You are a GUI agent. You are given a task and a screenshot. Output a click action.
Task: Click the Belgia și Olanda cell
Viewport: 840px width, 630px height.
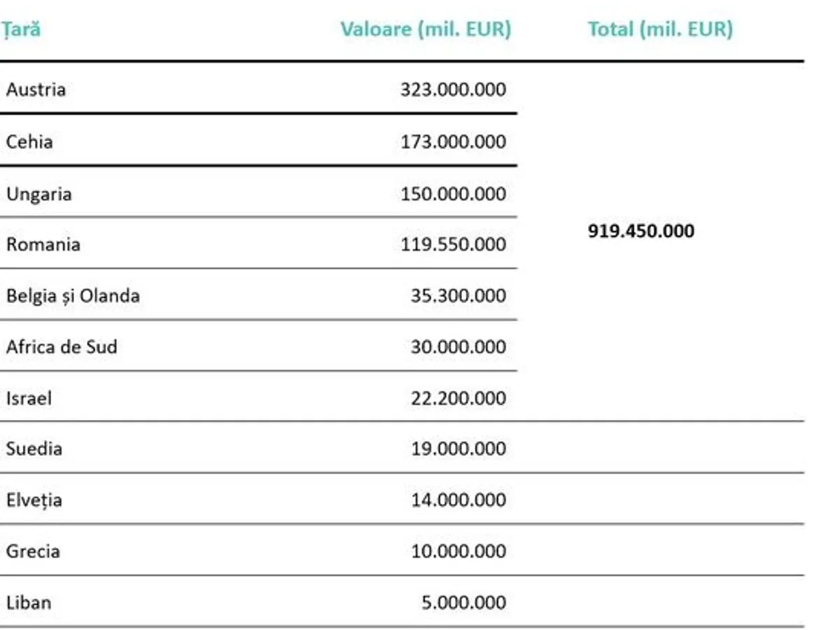(73, 295)
